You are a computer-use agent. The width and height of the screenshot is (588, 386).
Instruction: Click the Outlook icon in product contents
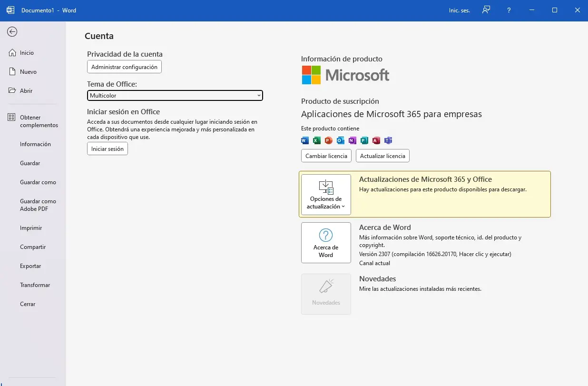coord(340,140)
